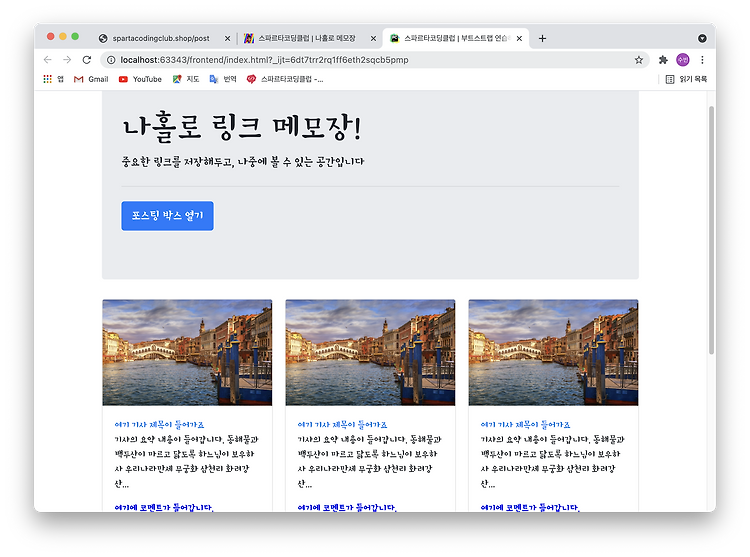Bookmark this page with the star icon

point(639,60)
